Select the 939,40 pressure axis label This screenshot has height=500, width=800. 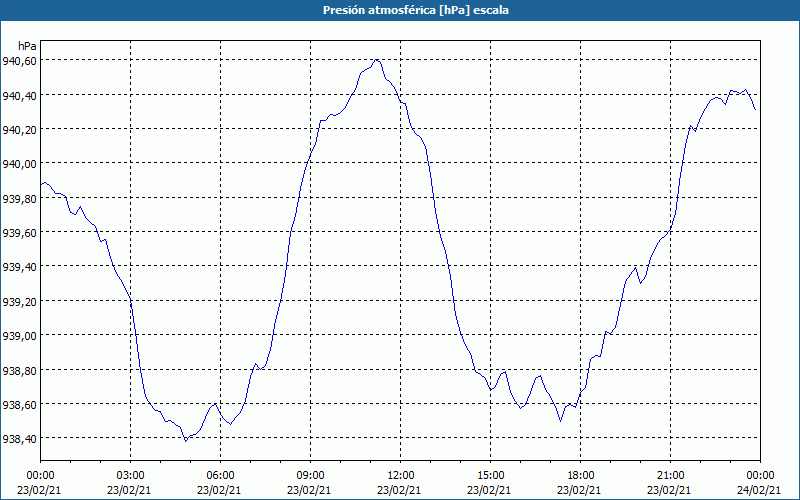pos(19,267)
